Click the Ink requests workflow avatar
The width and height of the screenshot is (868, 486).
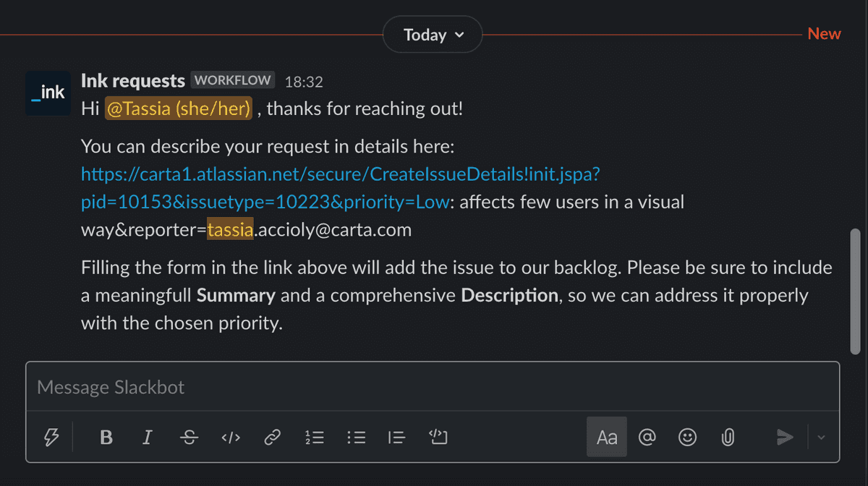(48, 93)
